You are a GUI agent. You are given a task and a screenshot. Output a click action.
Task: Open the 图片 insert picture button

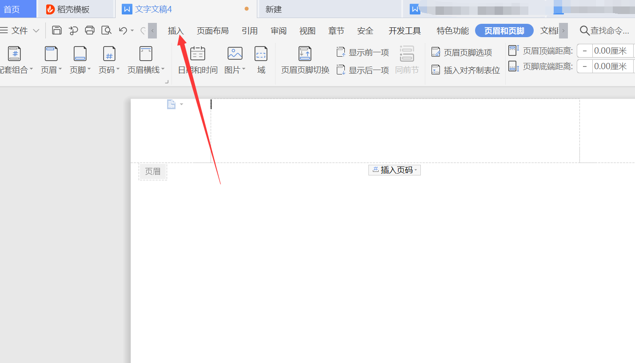[235, 60]
